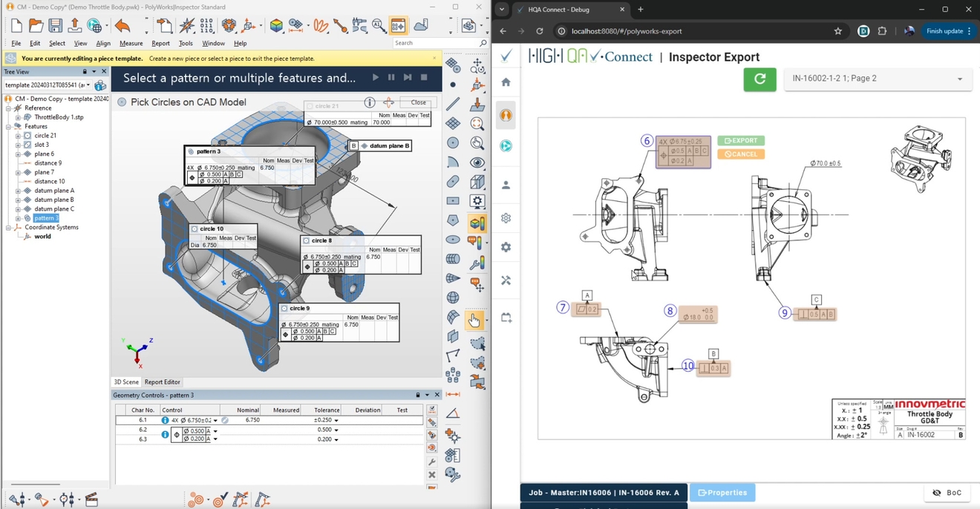Click the highlighted hand pick icon in right toolbar
The width and height of the screenshot is (980, 509).
click(474, 320)
